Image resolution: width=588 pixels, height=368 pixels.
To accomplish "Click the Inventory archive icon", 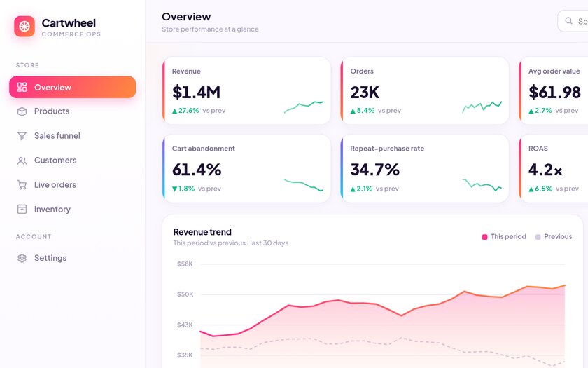I will point(22,210).
